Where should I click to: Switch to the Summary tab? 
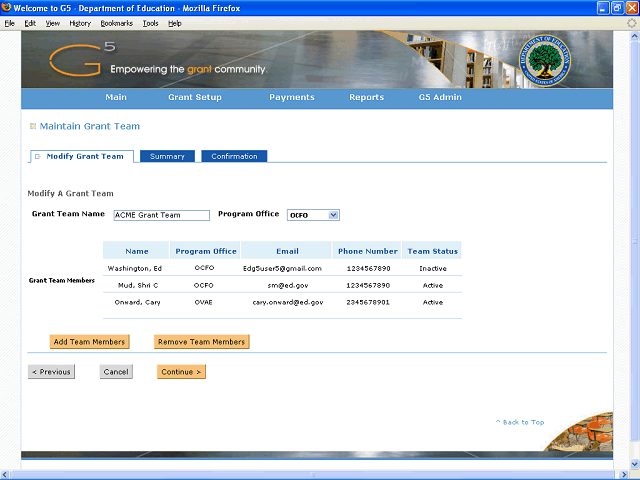point(167,156)
